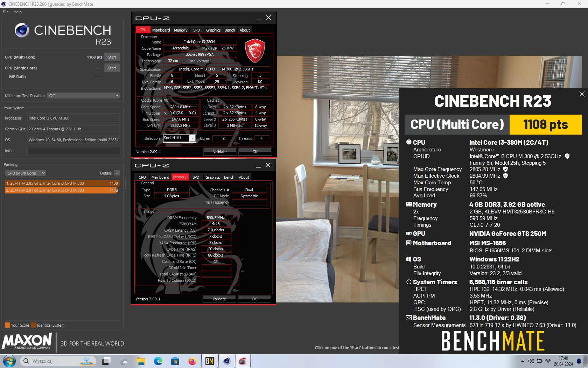Open Microsoft Edge from taskbar

pyautogui.click(x=158, y=361)
